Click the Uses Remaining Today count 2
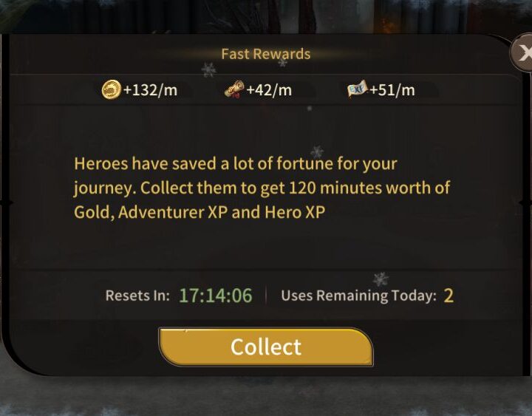532x416 pixels. tap(449, 296)
